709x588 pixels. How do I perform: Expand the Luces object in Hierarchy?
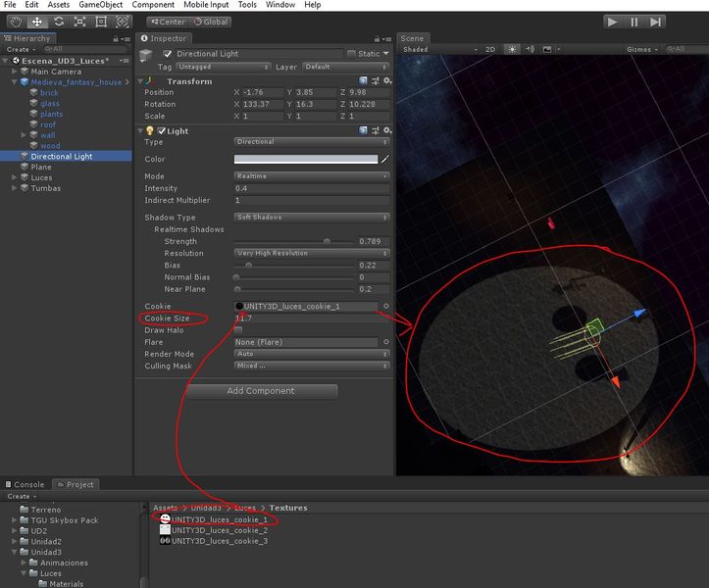click(15, 177)
